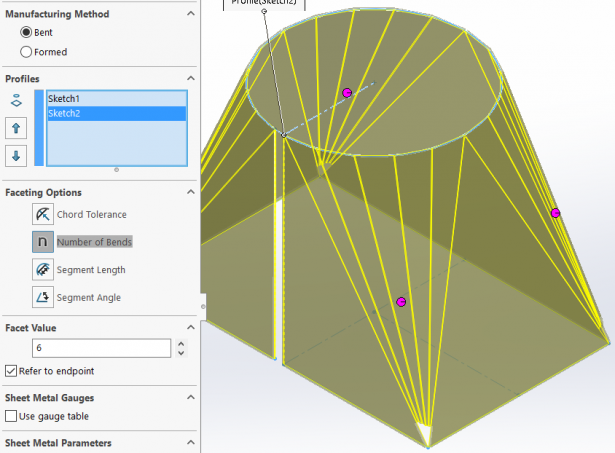Viewport: 615px width, 453px height.
Task: Select the Bent manufacturing method
Action: [26, 32]
